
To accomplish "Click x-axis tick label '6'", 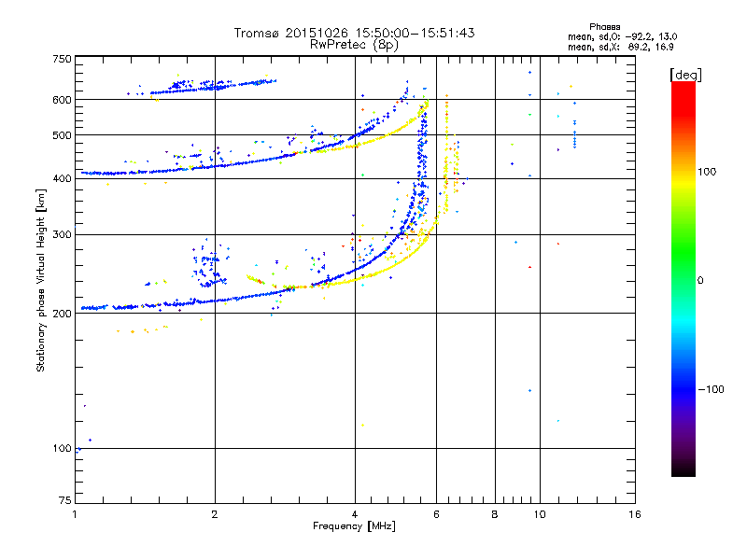I will pyautogui.click(x=436, y=514).
